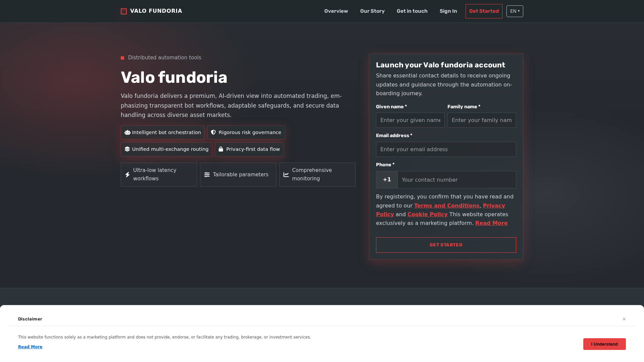Open the EN language dropdown

coord(515,11)
